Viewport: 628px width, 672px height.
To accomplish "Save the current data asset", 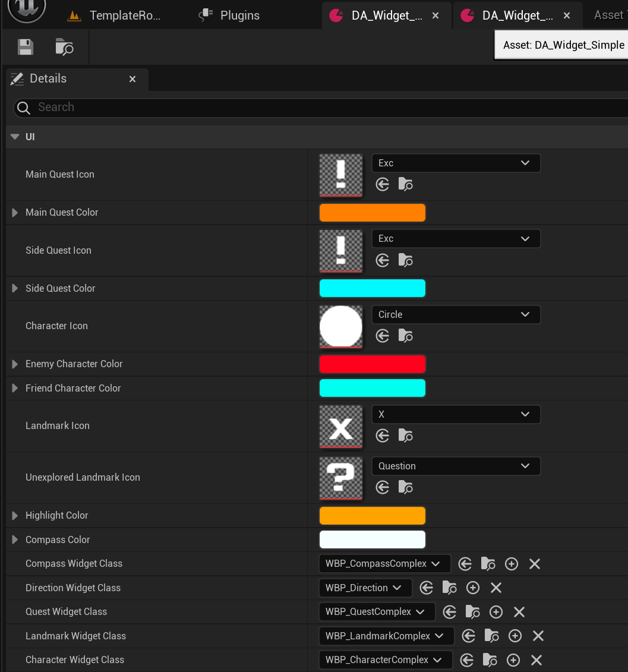I will pyautogui.click(x=26, y=47).
